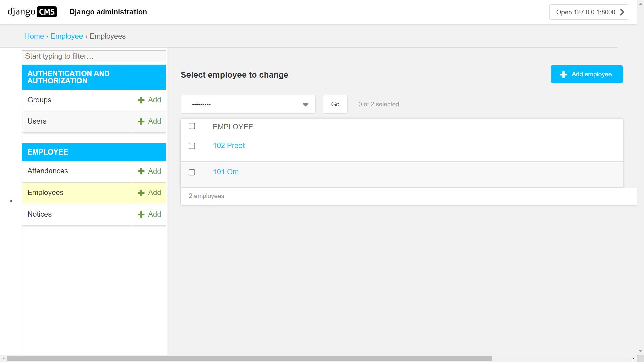Open the actions dropdown
The image size is (644, 362).
[248, 104]
